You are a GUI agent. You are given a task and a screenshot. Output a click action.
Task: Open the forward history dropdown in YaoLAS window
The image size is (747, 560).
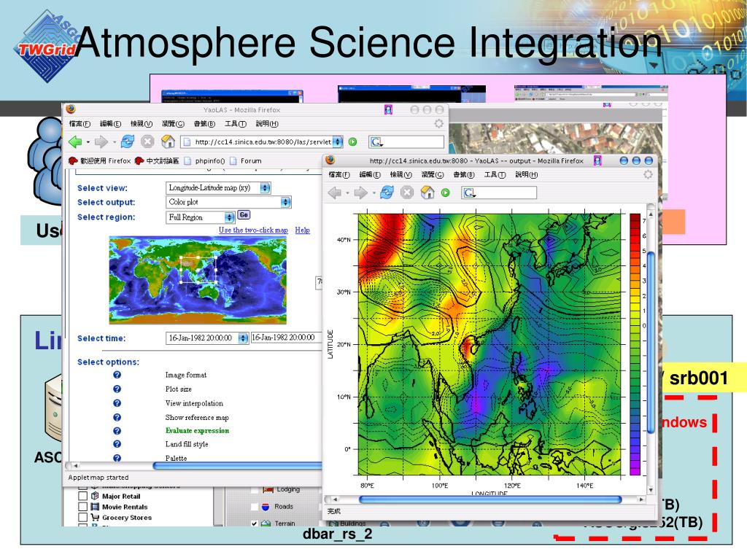pyautogui.click(x=115, y=142)
